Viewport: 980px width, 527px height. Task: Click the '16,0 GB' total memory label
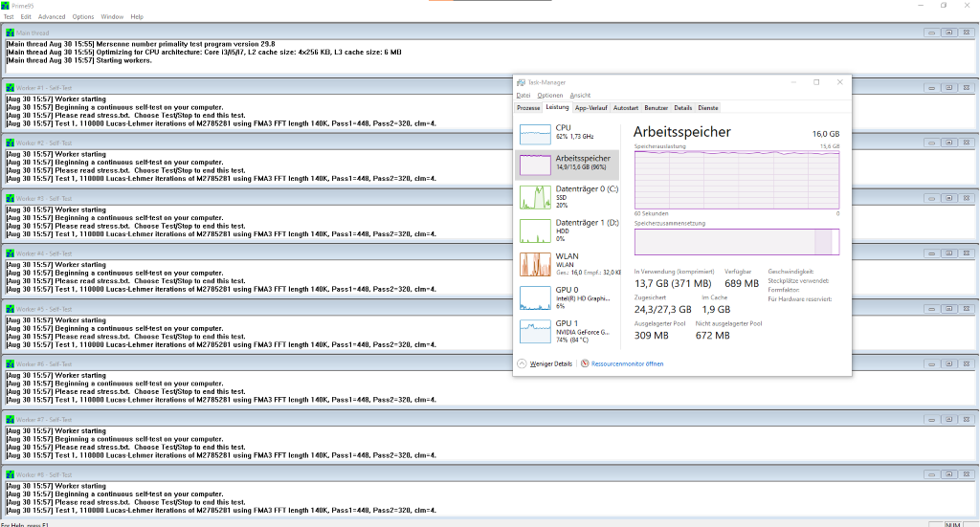click(826, 134)
